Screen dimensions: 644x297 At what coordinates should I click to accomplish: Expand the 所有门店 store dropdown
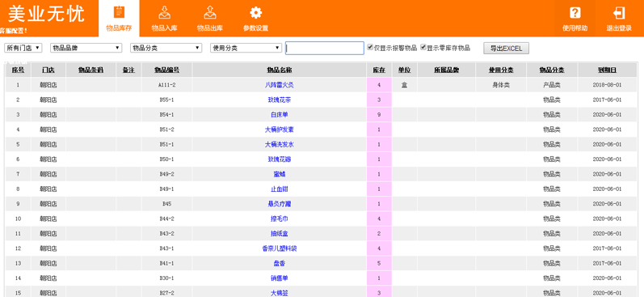point(23,48)
